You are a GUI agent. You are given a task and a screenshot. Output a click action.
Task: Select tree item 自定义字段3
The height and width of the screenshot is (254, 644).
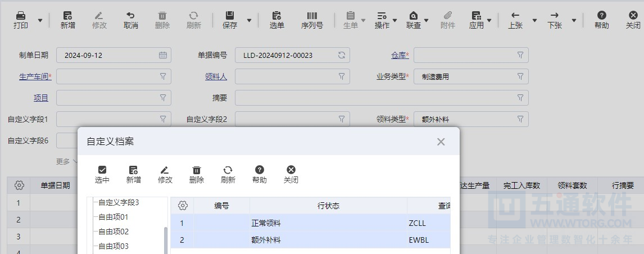click(119, 202)
